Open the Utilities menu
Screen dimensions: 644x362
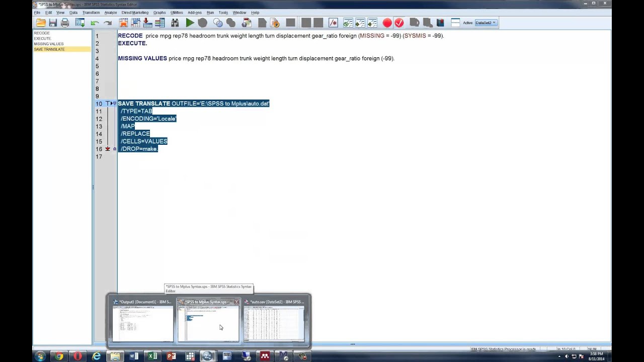[177, 13]
